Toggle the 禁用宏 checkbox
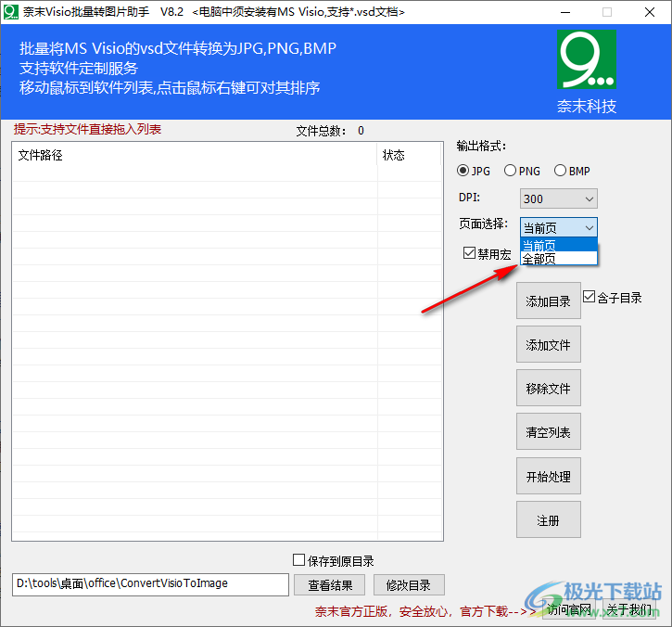Screen dimensions: 672x627 [487, 253]
